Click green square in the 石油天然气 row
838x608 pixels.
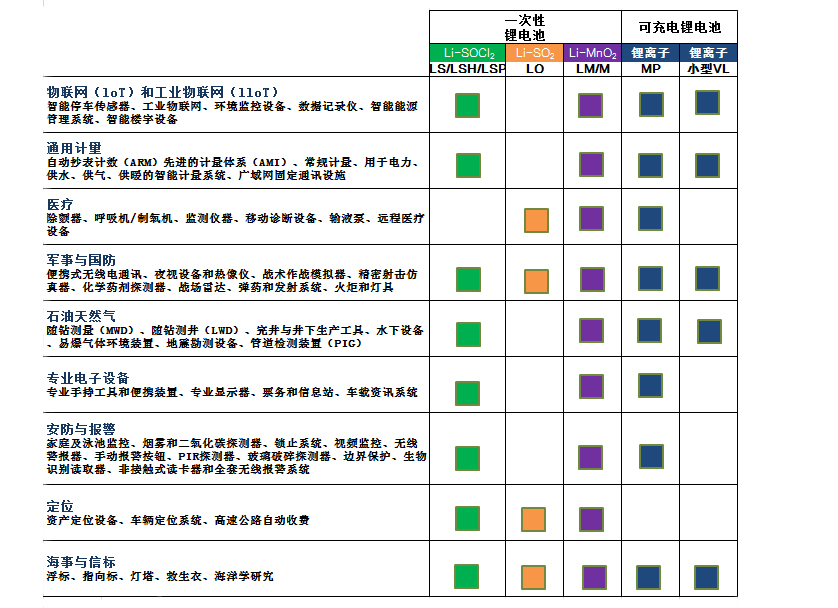468,334
